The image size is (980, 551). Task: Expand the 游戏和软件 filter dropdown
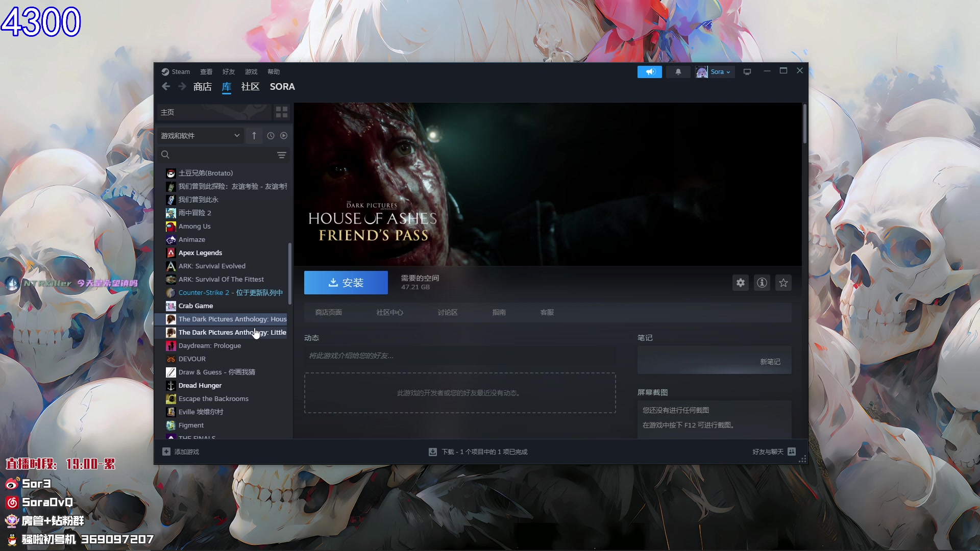(201, 136)
